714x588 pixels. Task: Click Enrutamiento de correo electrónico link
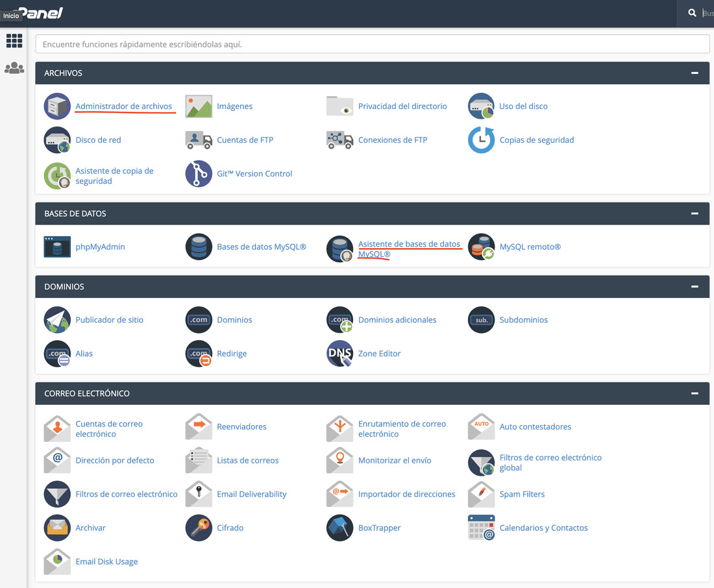(x=402, y=429)
